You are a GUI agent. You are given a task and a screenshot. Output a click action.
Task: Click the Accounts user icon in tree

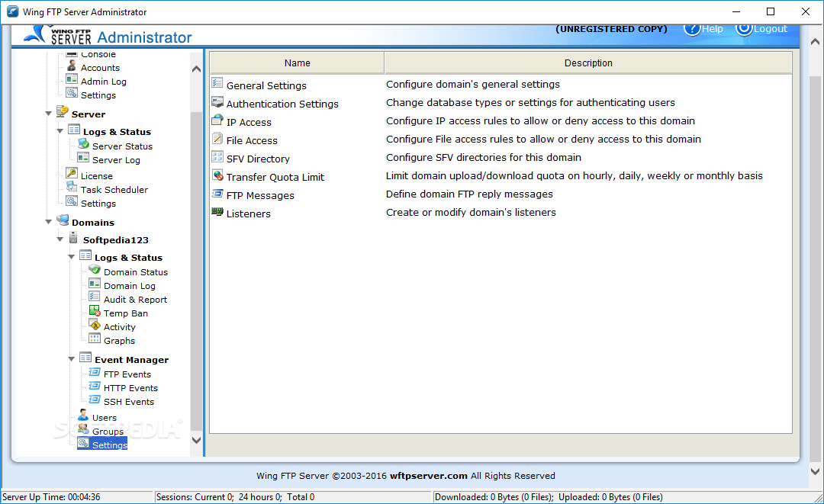[x=72, y=66]
